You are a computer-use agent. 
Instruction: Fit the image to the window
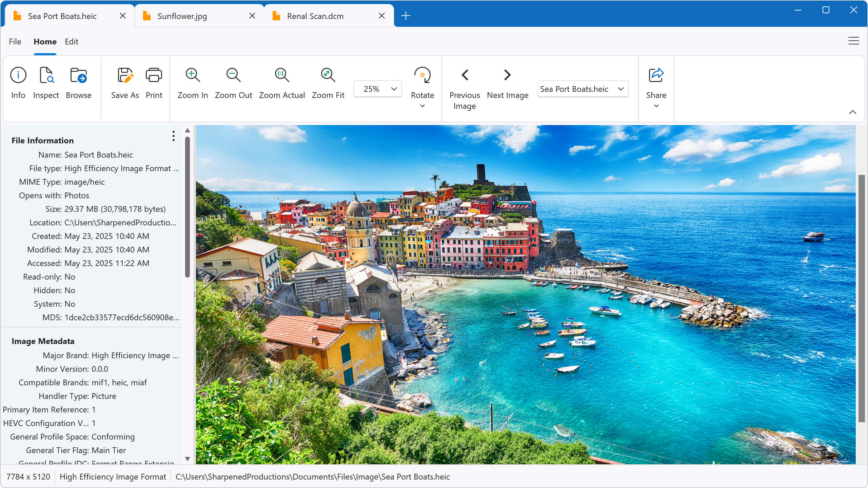(x=328, y=82)
